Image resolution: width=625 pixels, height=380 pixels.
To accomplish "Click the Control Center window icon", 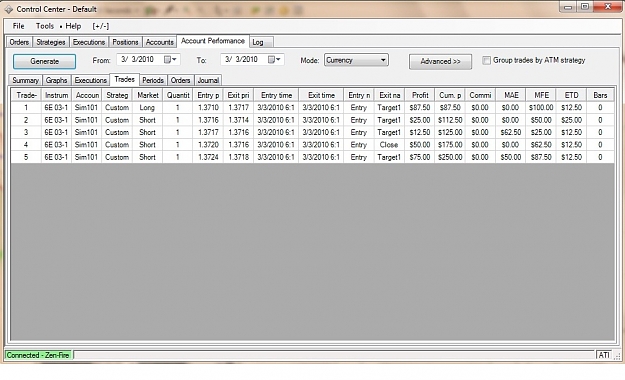I will click(x=8, y=9).
